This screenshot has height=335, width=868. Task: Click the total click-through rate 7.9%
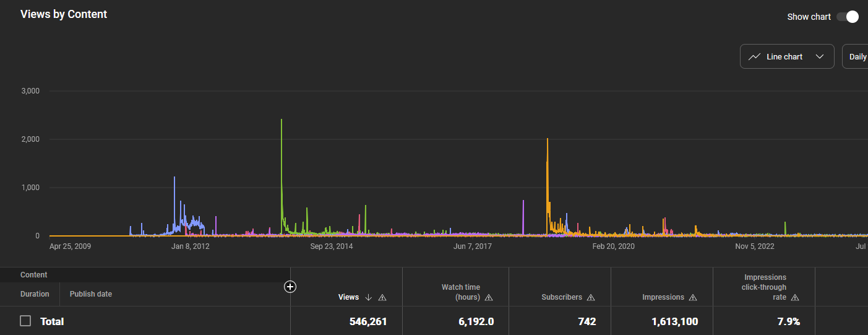789,321
